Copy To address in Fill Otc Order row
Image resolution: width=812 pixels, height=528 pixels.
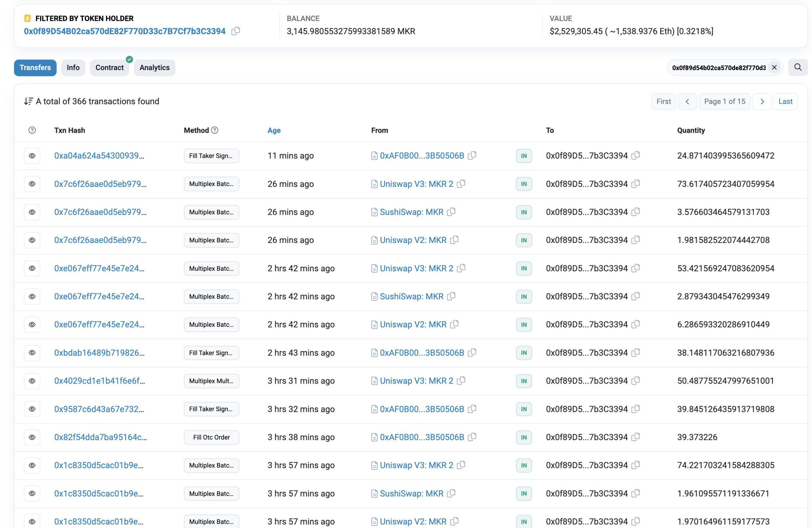click(635, 437)
